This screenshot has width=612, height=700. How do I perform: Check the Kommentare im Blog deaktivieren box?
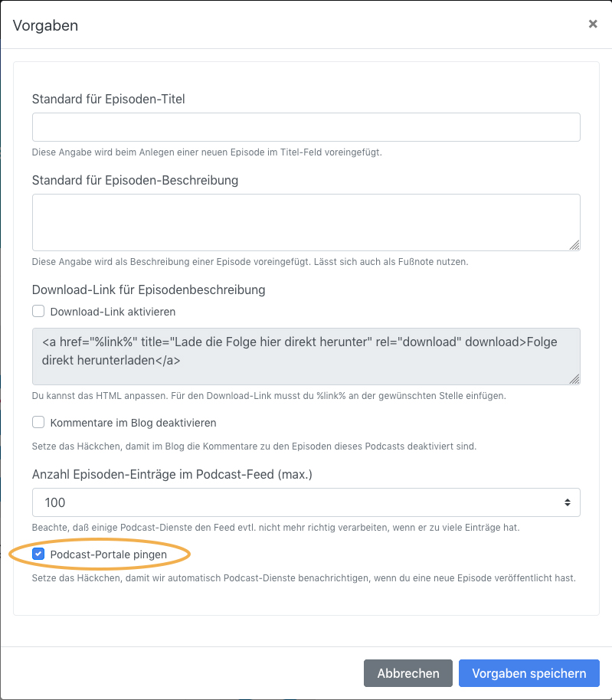pyautogui.click(x=38, y=422)
